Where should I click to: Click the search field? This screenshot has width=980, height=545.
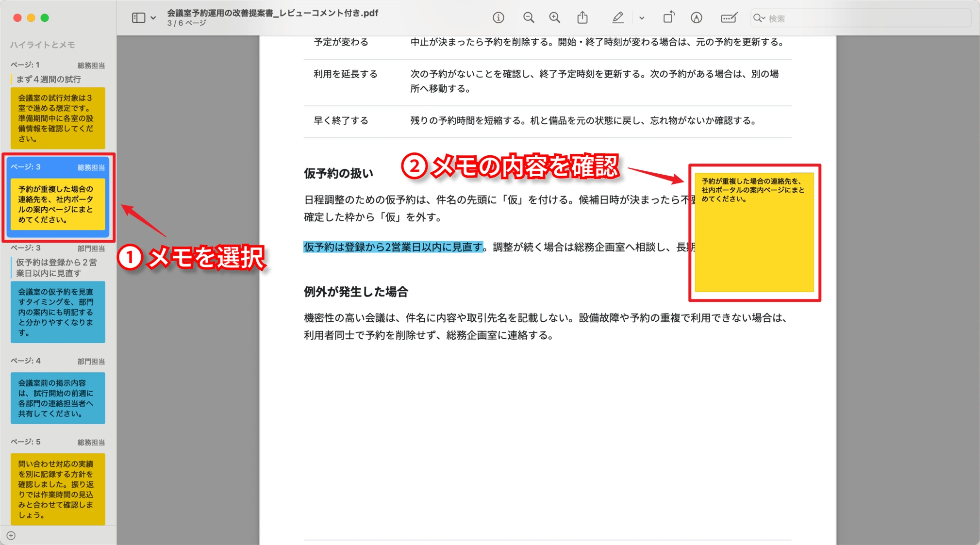[860, 18]
